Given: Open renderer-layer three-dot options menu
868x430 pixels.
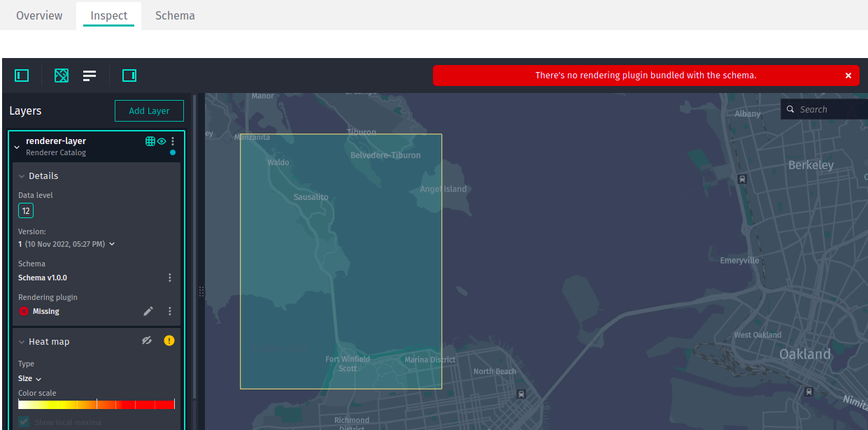Looking at the screenshot, I should click(x=173, y=141).
